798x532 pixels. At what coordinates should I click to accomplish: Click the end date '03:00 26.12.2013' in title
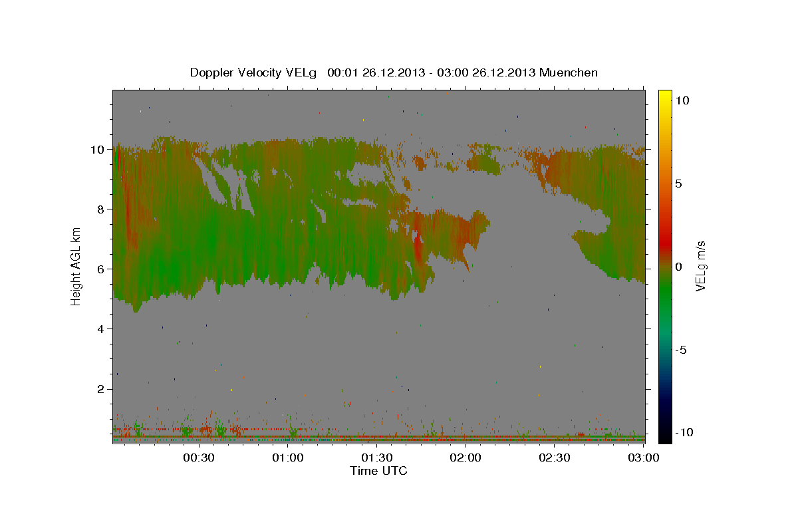(x=487, y=72)
